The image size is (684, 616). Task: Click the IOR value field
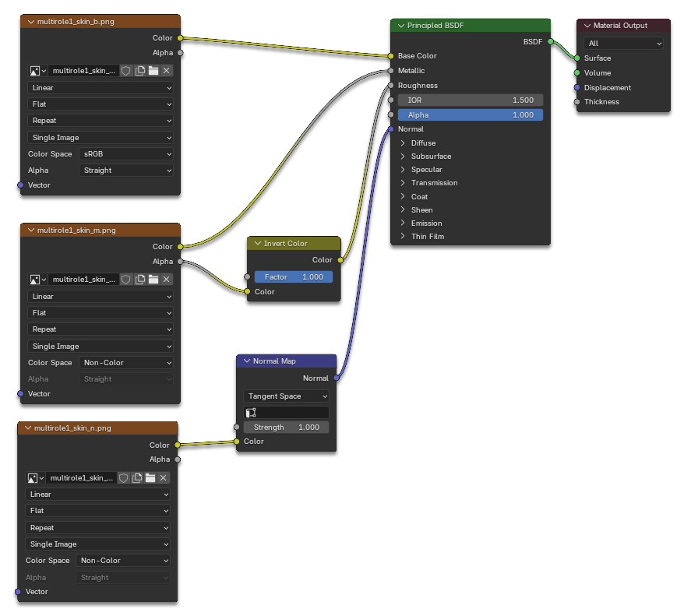(471, 100)
